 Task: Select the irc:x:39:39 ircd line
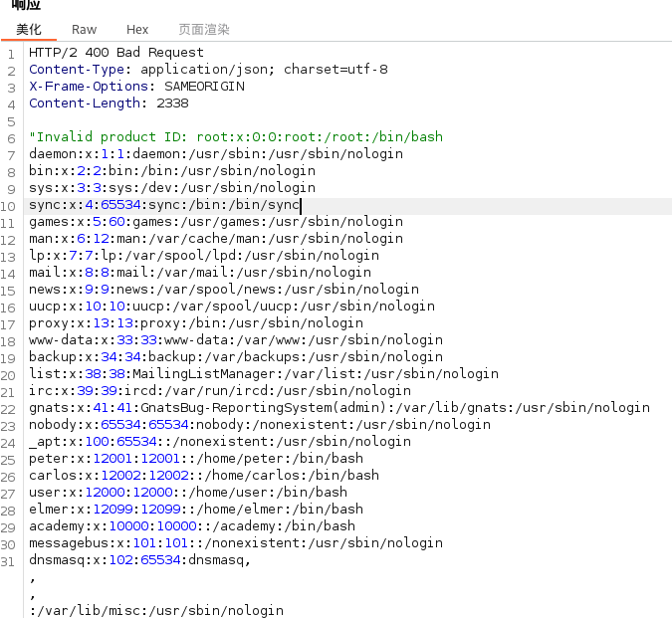click(x=220, y=390)
